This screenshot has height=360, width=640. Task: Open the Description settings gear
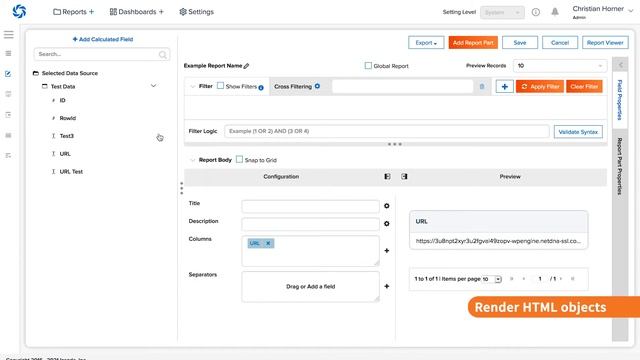(x=387, y=224)
